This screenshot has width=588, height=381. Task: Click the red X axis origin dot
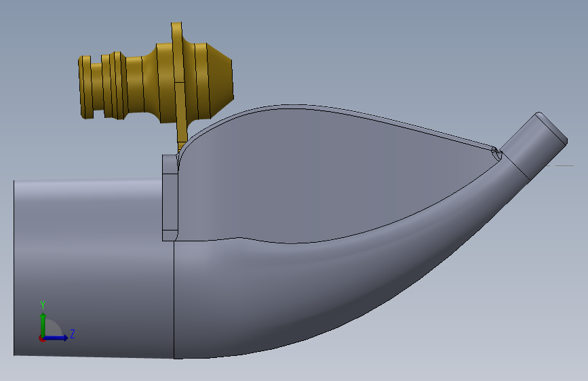[x=41, y=338]
